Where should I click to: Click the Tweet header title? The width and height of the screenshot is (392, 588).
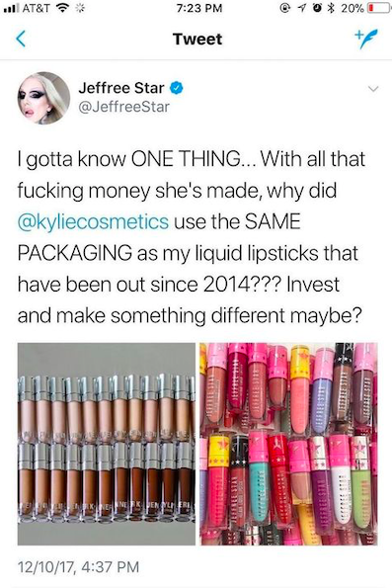[197, 39]
